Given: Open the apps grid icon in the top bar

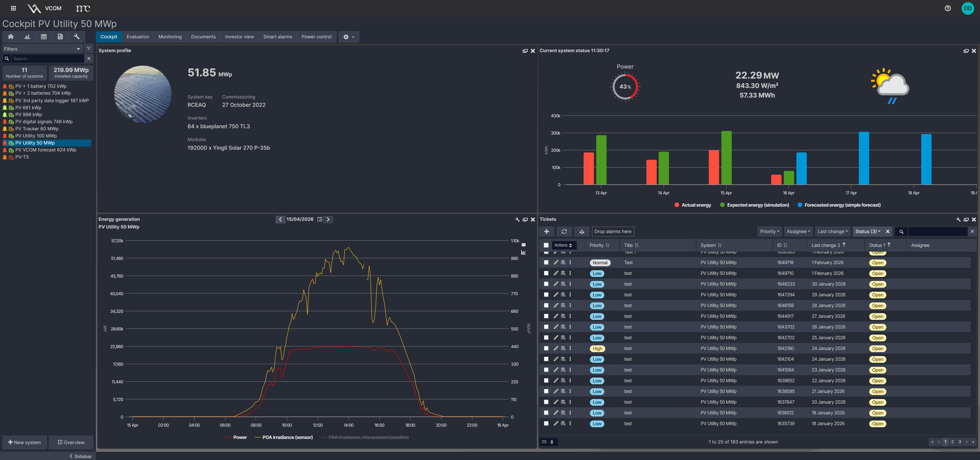Looking at the screenshot, I should pyautogui.click(x=13, y=8).
